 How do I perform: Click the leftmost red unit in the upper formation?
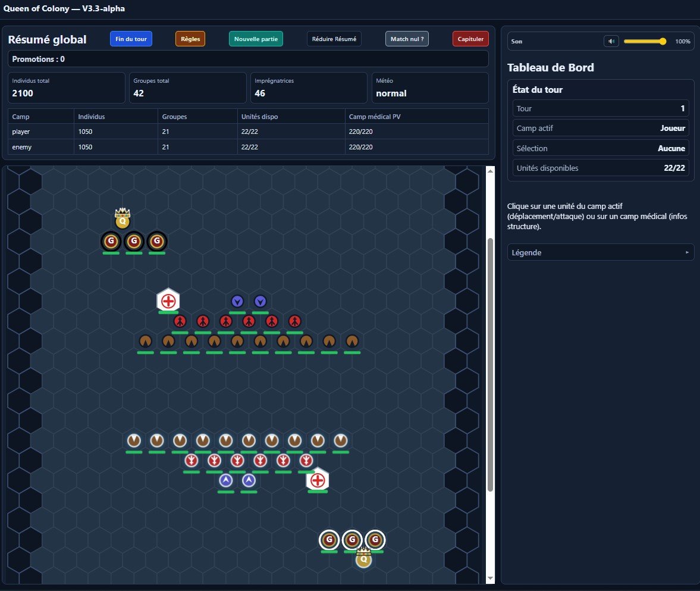pyautogui.click(x=180, y=321)
